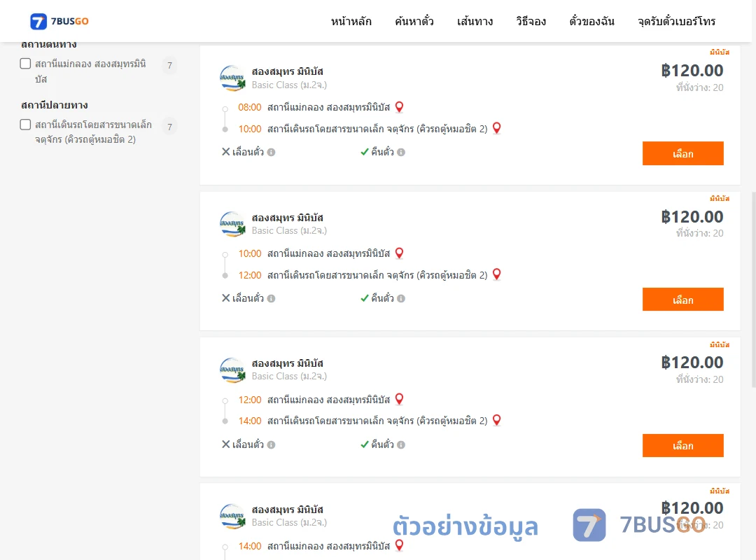Check the สถานีแม่กลอง สองสมุทรมินิบัส origin filter
Screen dimensions: 756x560
[x=26, y=64]
